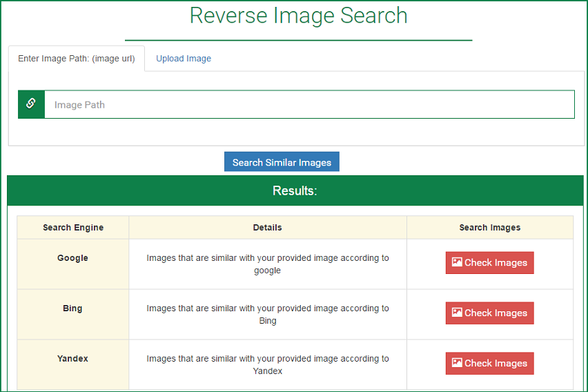Click the Results: header bar text

pos(295,190)
